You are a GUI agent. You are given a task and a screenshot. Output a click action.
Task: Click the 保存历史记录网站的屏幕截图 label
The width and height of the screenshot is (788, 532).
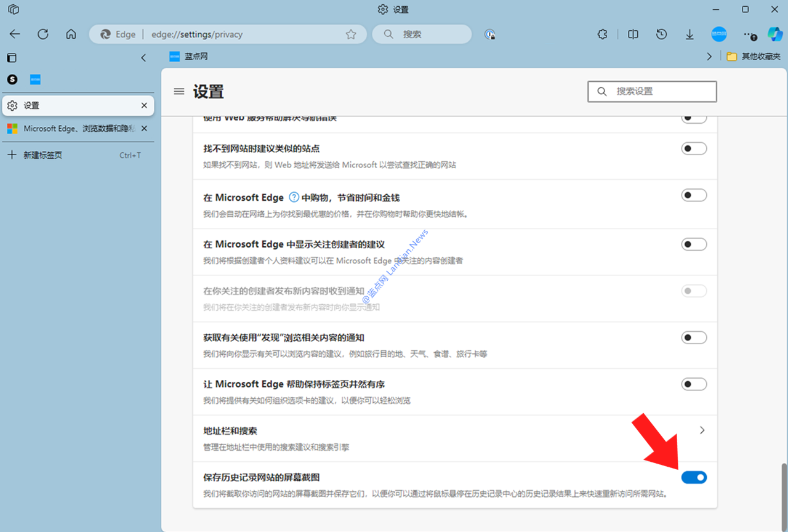click(262, 478)
